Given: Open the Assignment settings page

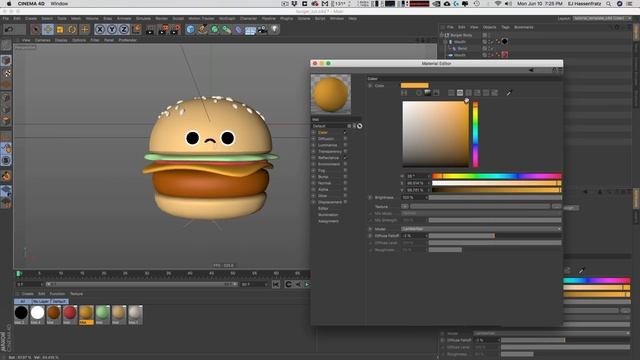Looking at the screenshot, I should (x=328, y=221).
